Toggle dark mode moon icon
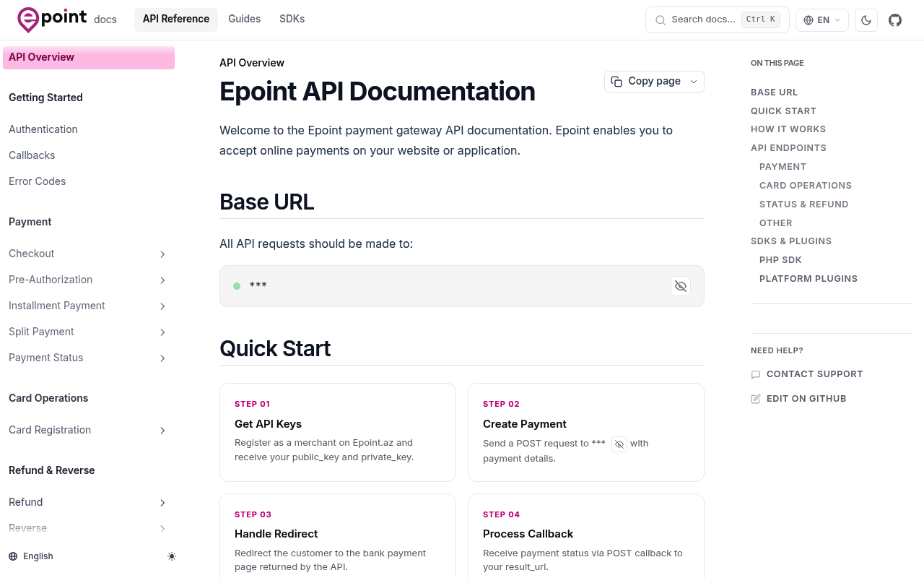Viewport: 924px width, 578px height. pos(866,20)
